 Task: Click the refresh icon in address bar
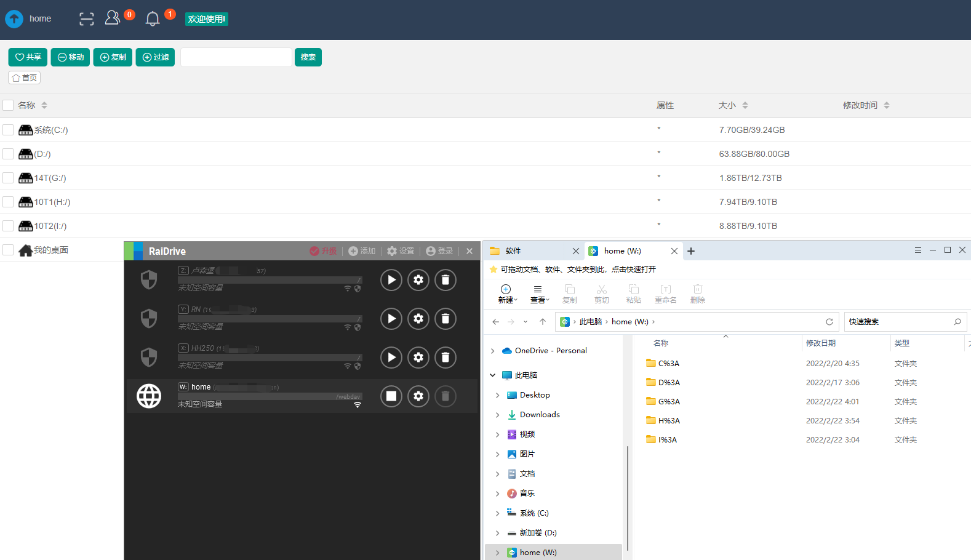point(829,322)
